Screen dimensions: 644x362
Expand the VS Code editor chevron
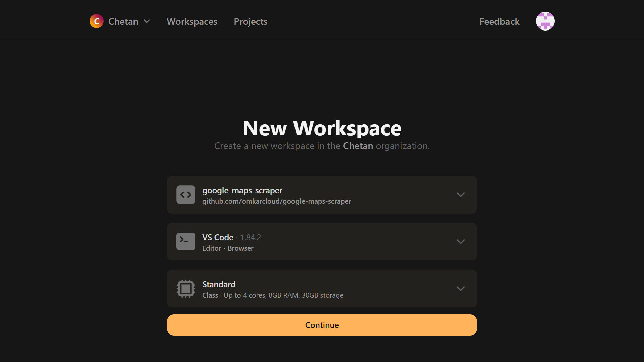[x=460, y=242]
